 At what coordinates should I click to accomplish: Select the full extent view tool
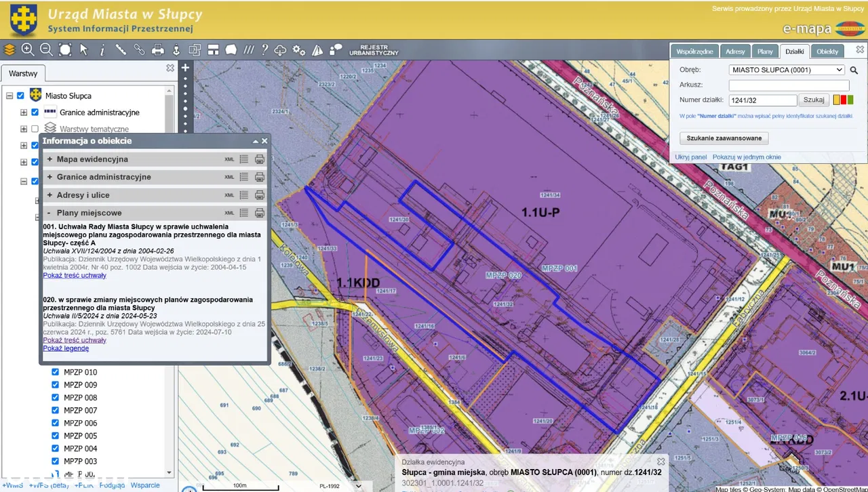tap(65, 49)
